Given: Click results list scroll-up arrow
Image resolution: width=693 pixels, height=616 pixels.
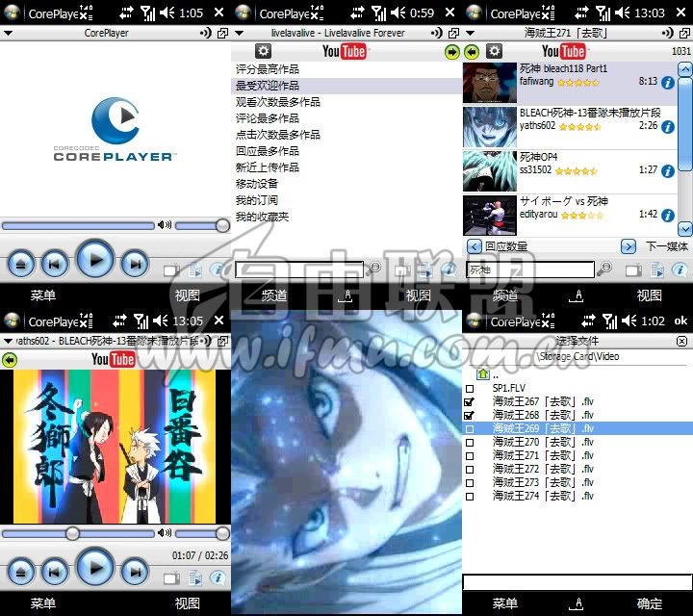Looking at the screenshot, I should pyautogui.click(x=685, y=69).
